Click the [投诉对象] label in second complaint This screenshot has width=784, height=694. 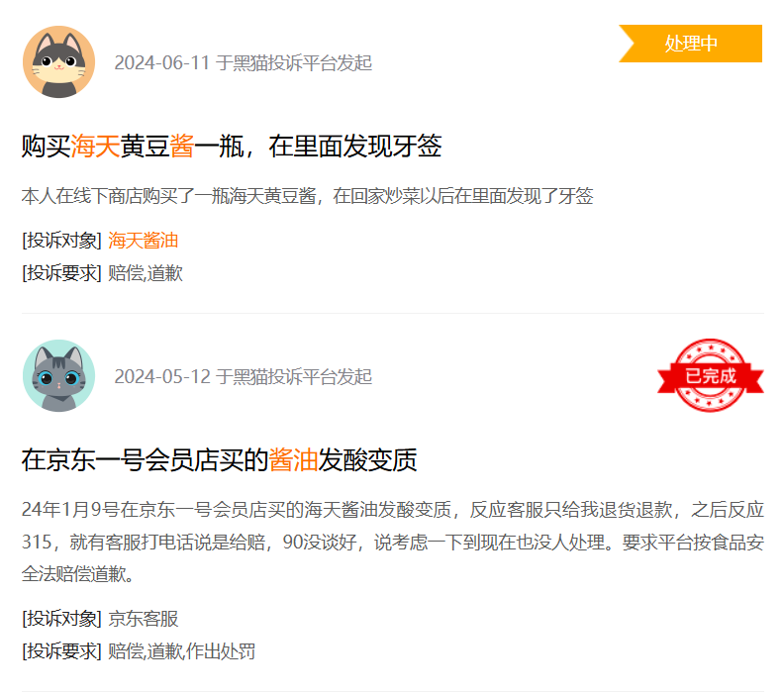tap(61, 619)
